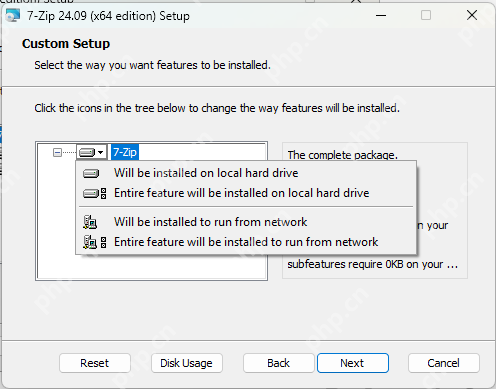Open Disk Usage dialog
This screenshot has height=389, width=496.
(187, 363)
